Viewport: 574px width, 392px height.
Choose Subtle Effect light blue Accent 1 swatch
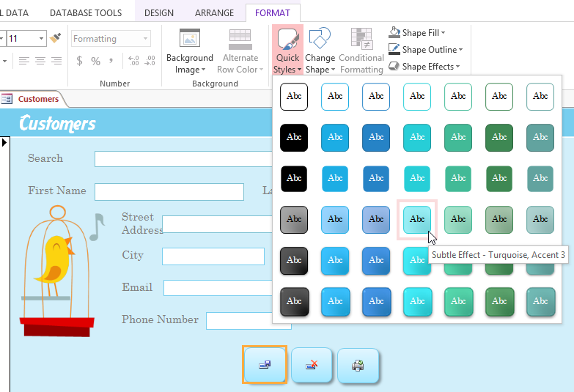335,219
